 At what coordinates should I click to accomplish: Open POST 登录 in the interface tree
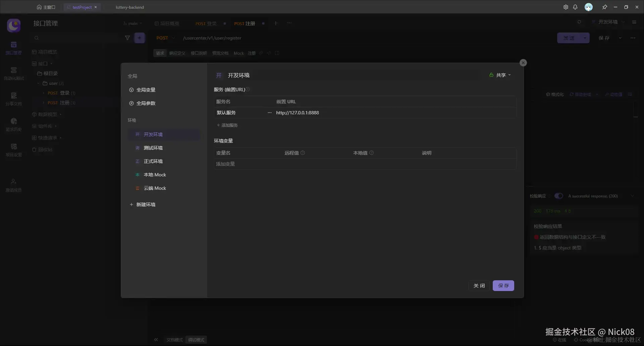point(61,93)
